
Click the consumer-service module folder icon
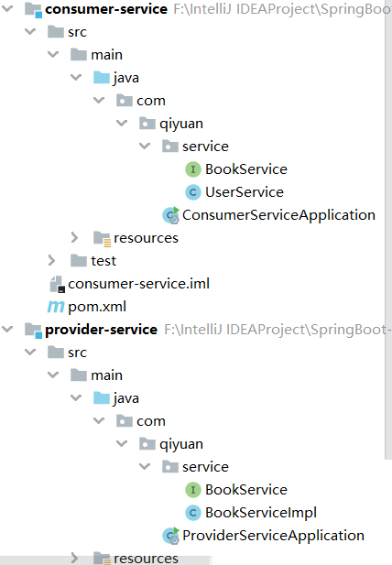tap(33, 9)
